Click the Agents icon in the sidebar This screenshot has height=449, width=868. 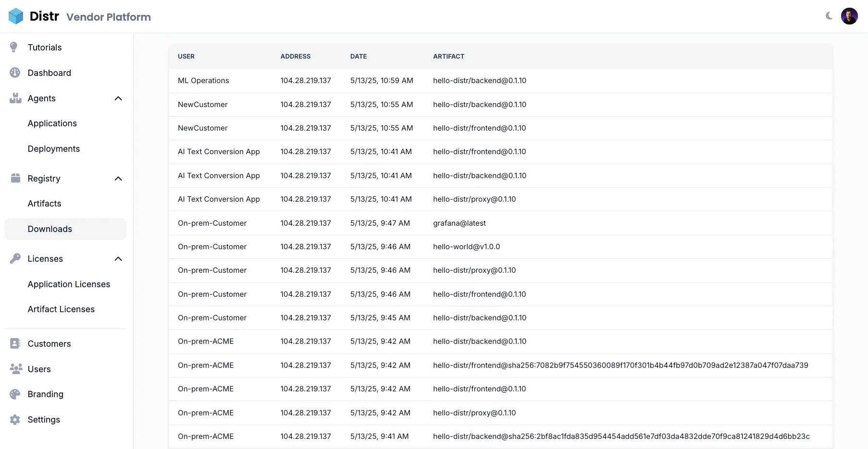tap(15, 98)
